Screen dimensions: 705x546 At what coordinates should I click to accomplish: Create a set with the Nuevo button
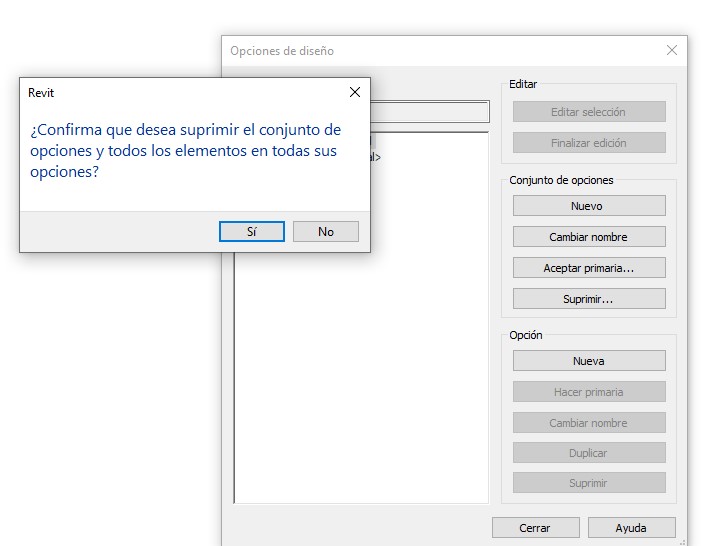point(589,206)
